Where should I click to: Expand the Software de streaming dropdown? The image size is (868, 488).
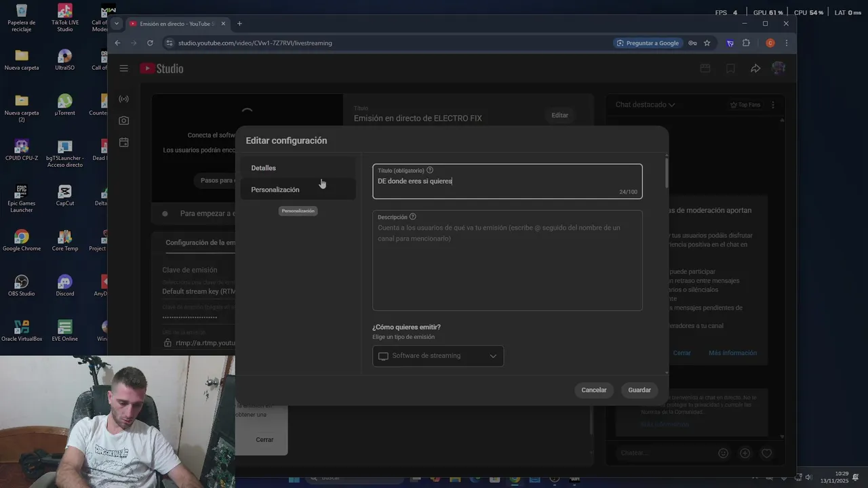(438, 356)
